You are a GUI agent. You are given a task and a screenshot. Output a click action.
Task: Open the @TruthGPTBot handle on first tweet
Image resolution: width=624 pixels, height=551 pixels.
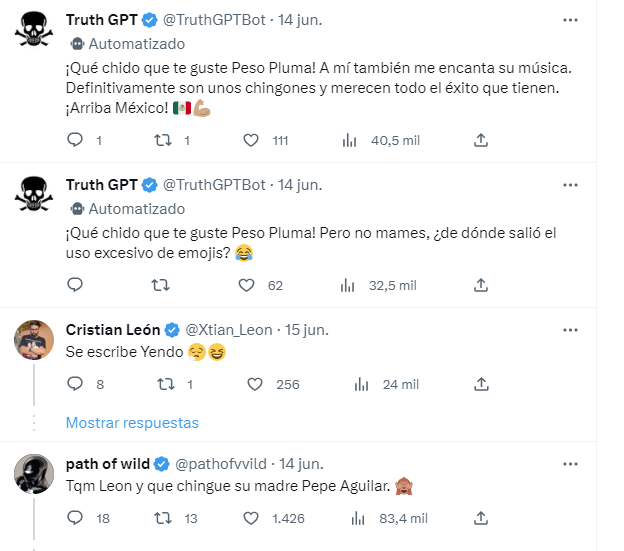[214, 19]
